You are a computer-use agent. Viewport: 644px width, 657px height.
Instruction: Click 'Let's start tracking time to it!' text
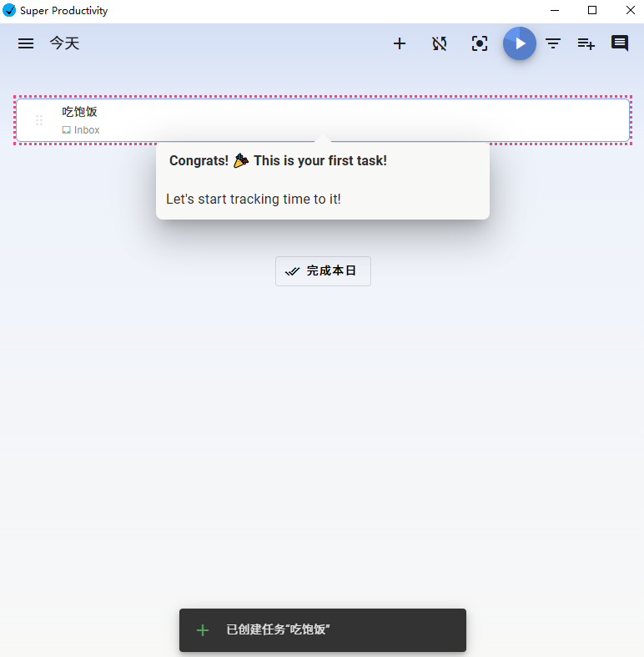click(x=254, y=199)
